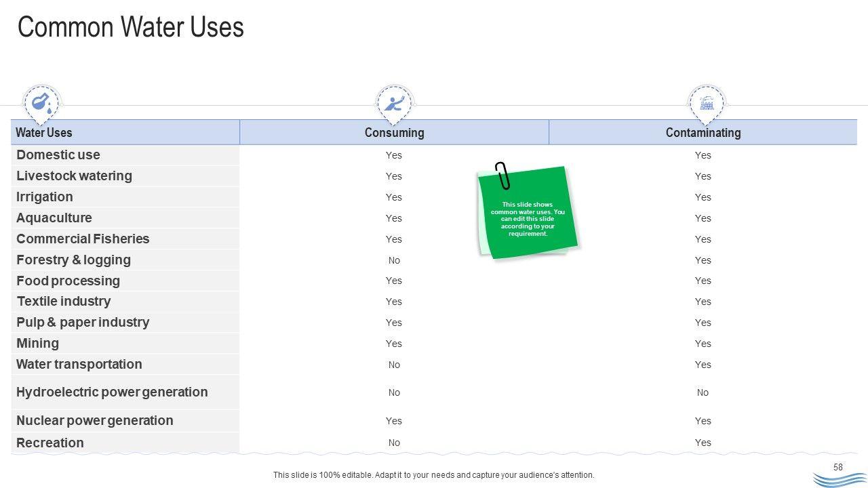This screenshot has height=488, width=868.
Task: Click the Consuming value for Water transportation
Action: tap(394, 365)
